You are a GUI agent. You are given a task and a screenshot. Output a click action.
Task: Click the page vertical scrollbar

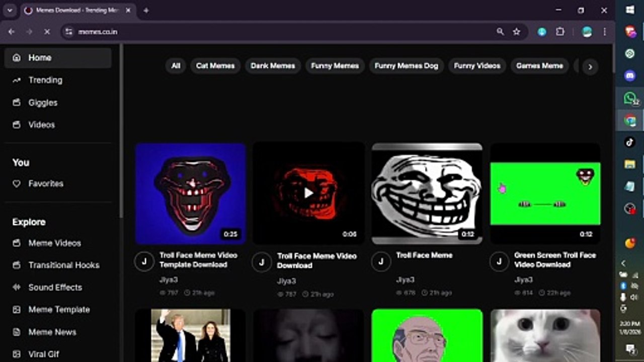pos(613,59)
